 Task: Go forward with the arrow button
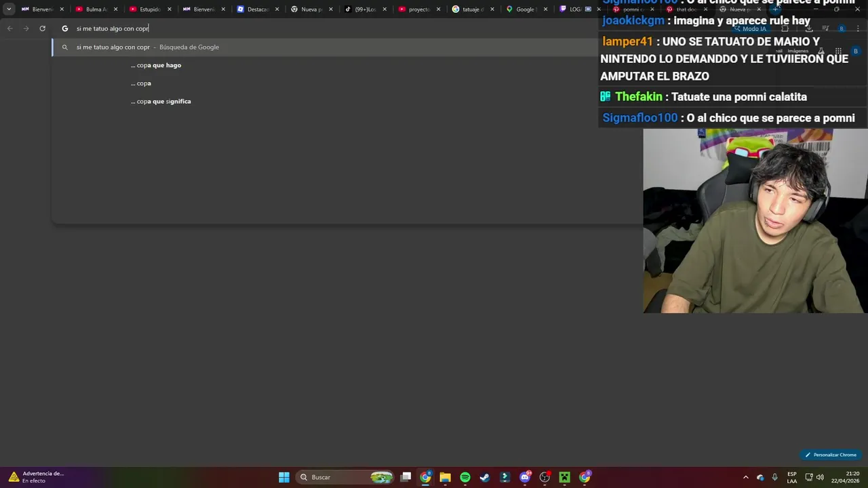(x=26, y=28)
